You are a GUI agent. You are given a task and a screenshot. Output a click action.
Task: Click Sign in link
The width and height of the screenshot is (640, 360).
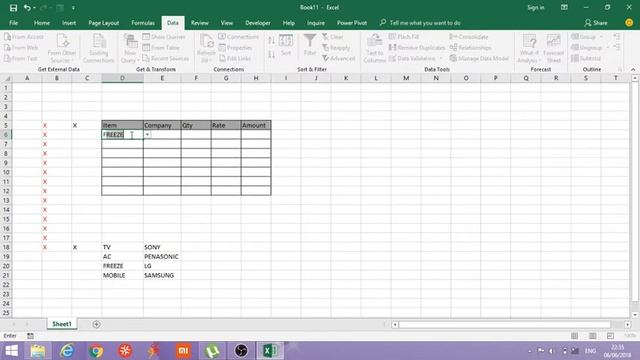[536, 7]
